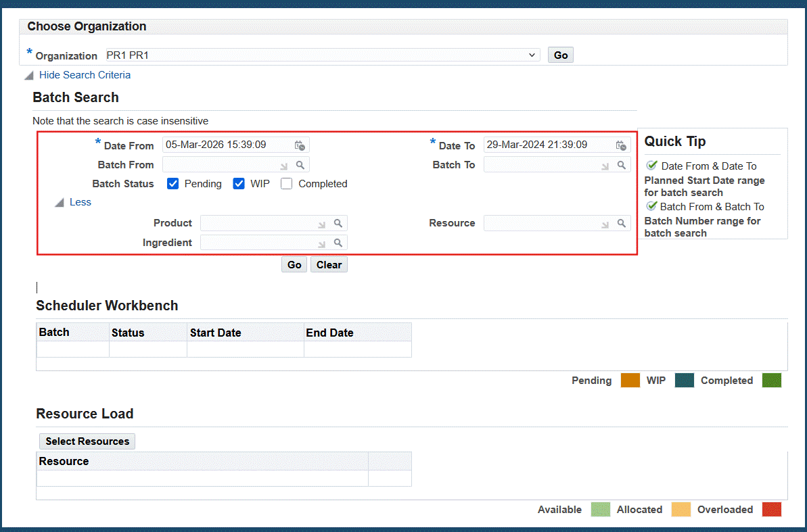Click the Hide Search Criteria link

pyautogui.click(x=85, y=75)
